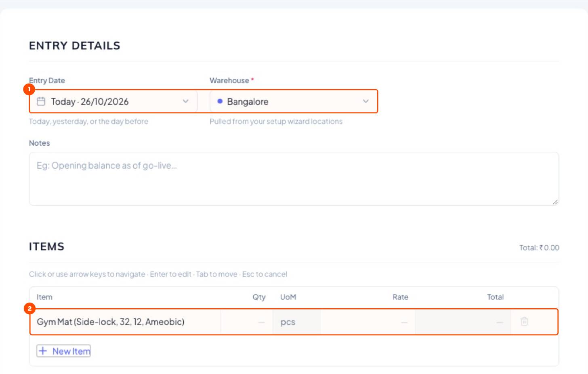Click the Total cell in Gym Mat row
588x374 pixels.
point(463,322)
